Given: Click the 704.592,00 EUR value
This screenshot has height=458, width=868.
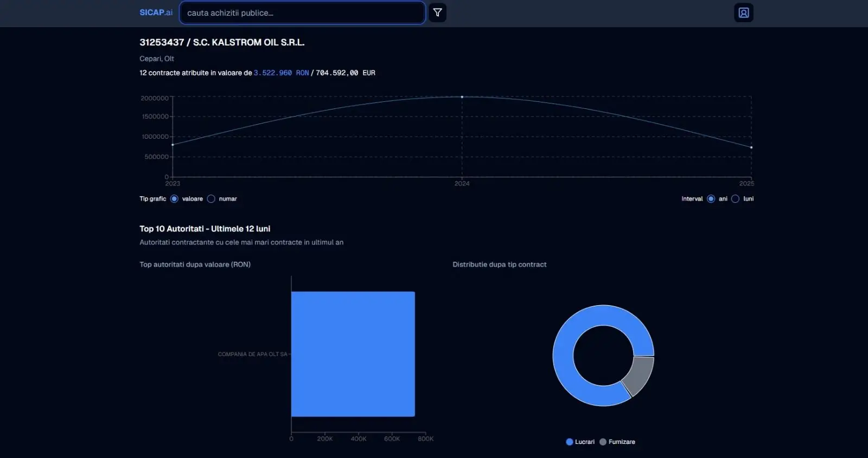Looking at the screenshot, I should pos(345,73).
